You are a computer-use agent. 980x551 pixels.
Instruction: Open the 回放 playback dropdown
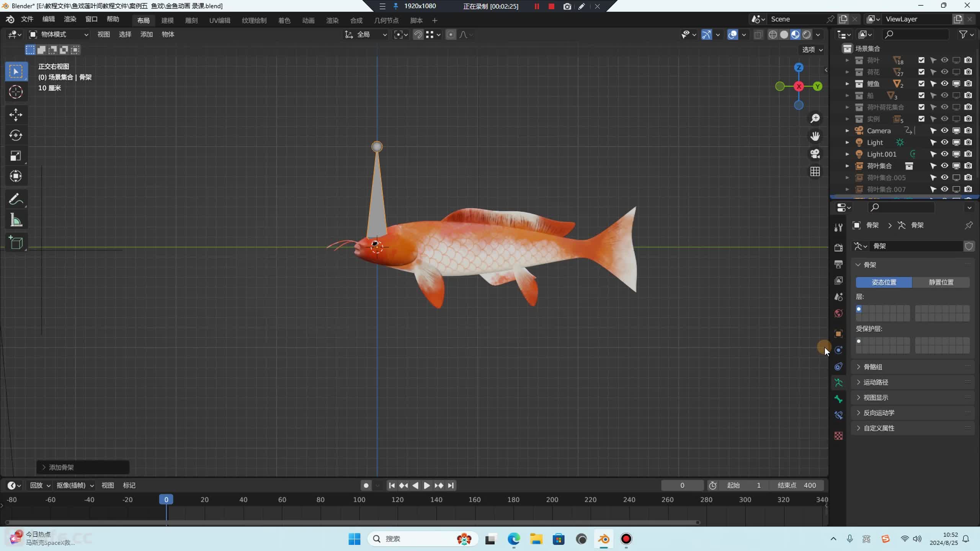coord(40,485)
